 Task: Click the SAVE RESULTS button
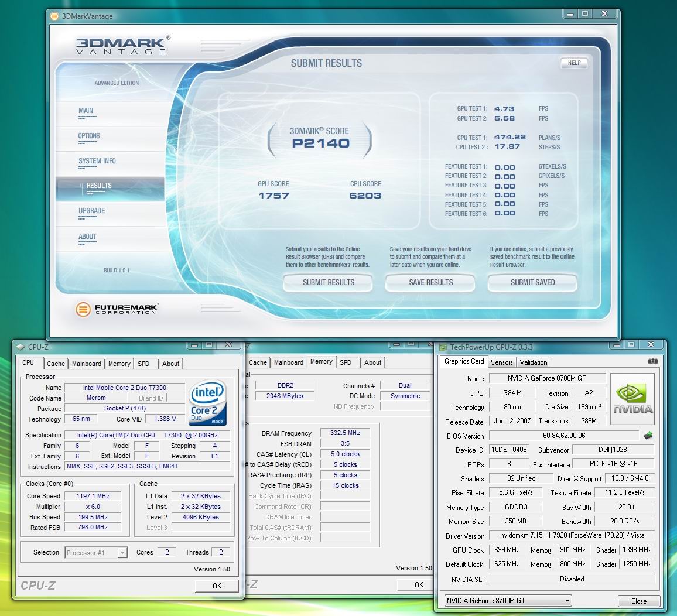click(x=430, y=282)
